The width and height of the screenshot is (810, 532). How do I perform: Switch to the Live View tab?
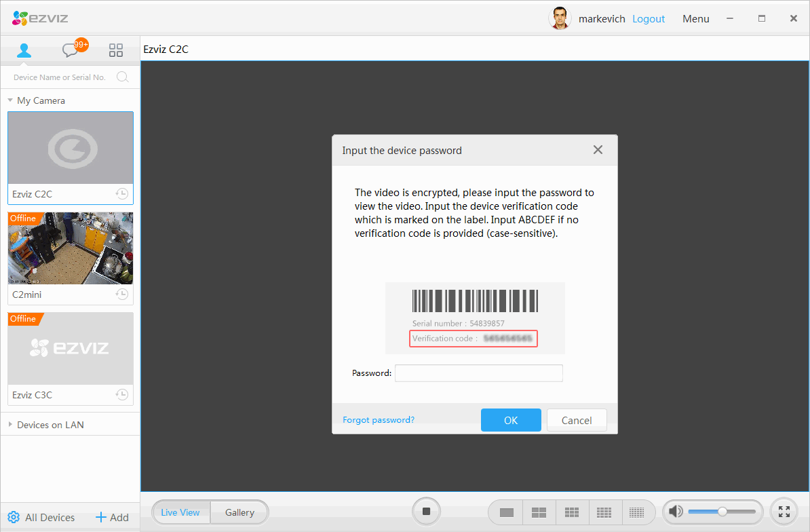pos(180,512)
